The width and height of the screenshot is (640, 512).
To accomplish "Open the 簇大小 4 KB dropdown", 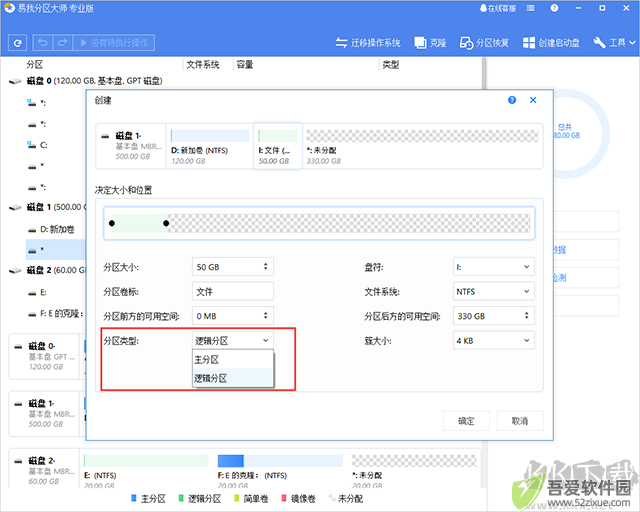I will click(x=493, y=341).
